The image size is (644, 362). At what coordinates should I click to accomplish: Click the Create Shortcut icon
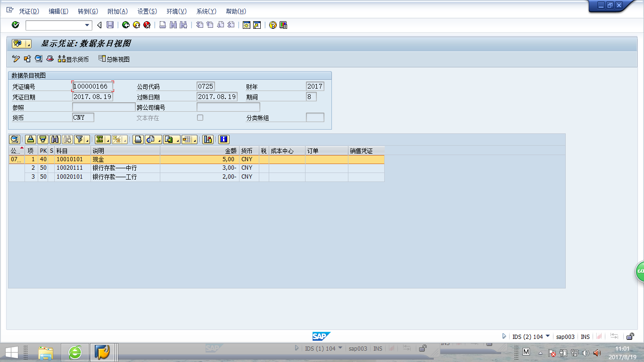[x=256, y=25]
